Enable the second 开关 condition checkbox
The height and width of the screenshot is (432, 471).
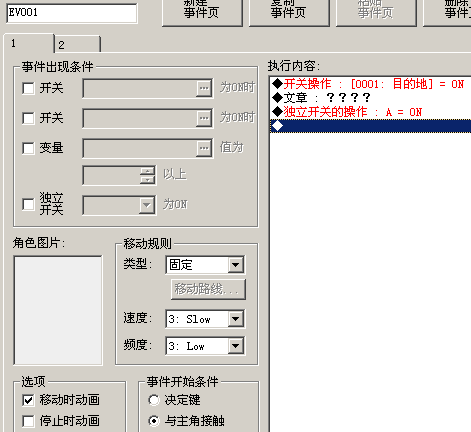[x=28, y=118]
